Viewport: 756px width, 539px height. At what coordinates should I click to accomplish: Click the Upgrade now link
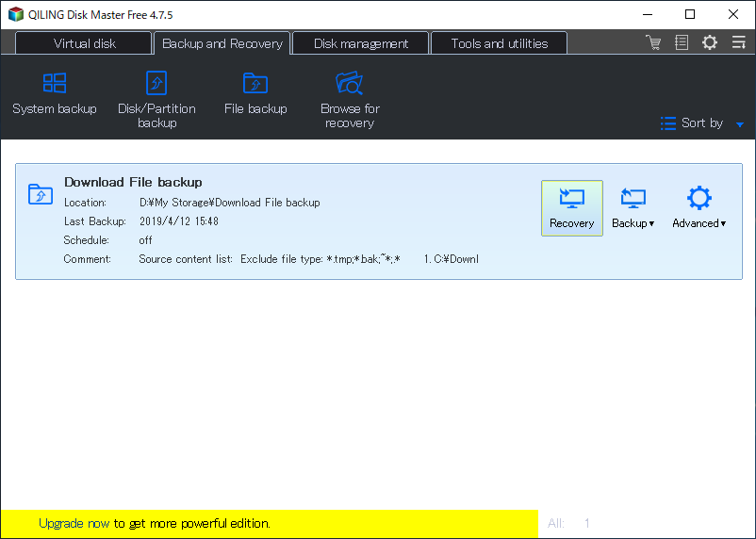click(74, 524)
